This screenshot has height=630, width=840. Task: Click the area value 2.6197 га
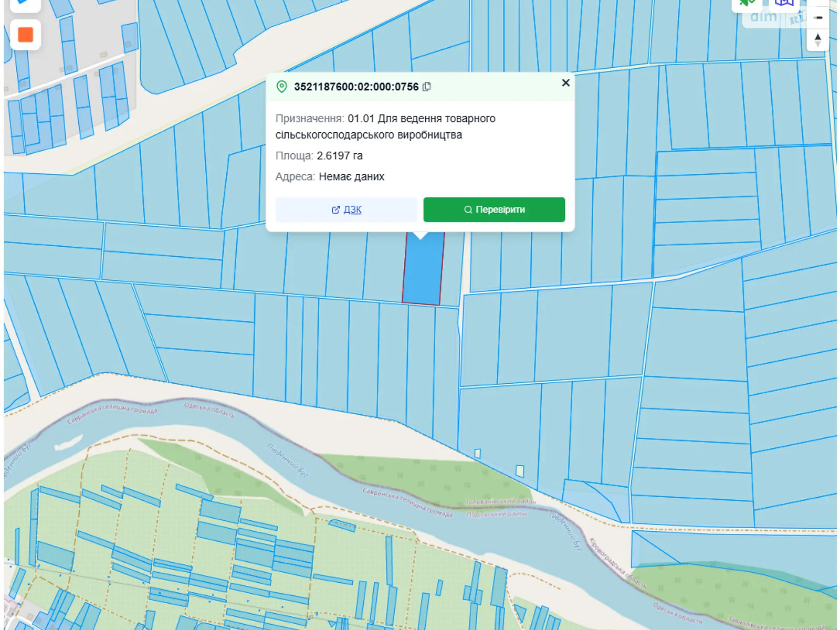[x=340, y=156]
